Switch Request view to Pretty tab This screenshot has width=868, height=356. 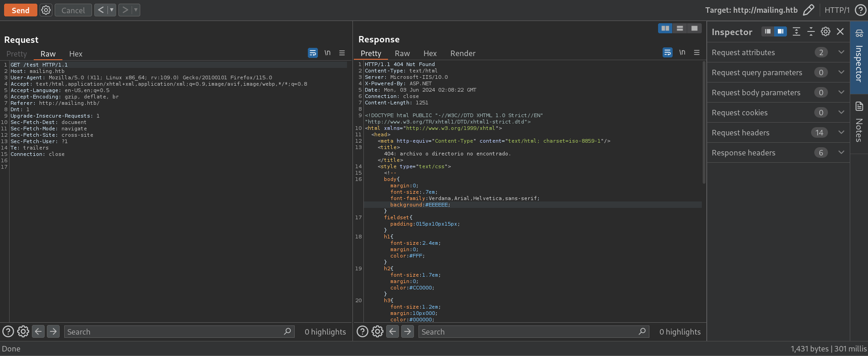click(16, 54)
